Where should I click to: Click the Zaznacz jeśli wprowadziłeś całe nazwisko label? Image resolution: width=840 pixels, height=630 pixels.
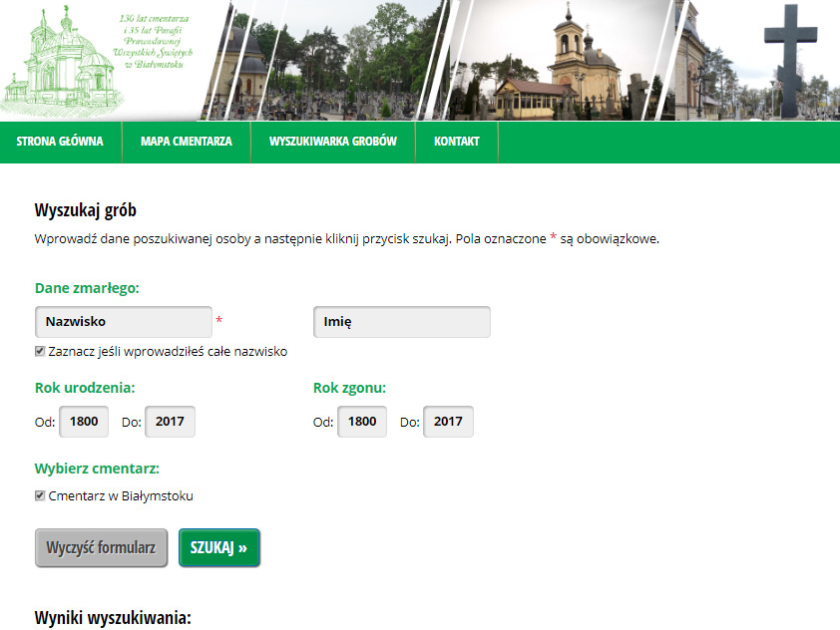coord(168,352)
